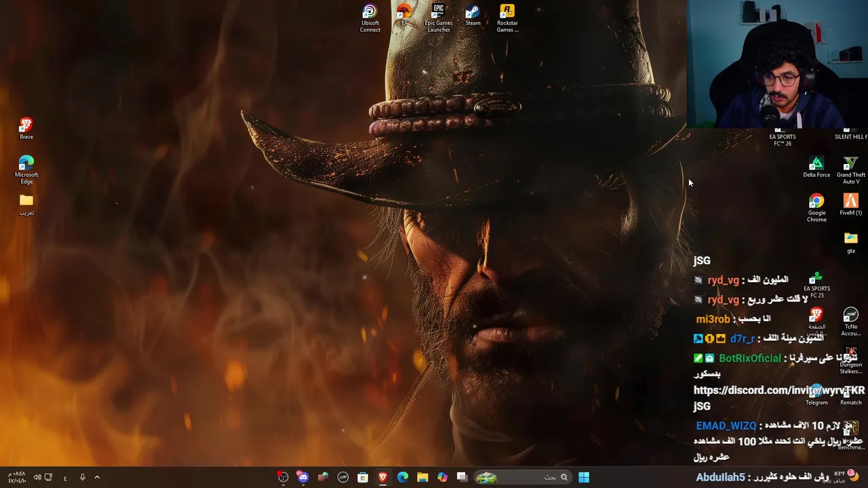
Task: Open the EA app desktop shortcut
Action: [x=404, y=15]
